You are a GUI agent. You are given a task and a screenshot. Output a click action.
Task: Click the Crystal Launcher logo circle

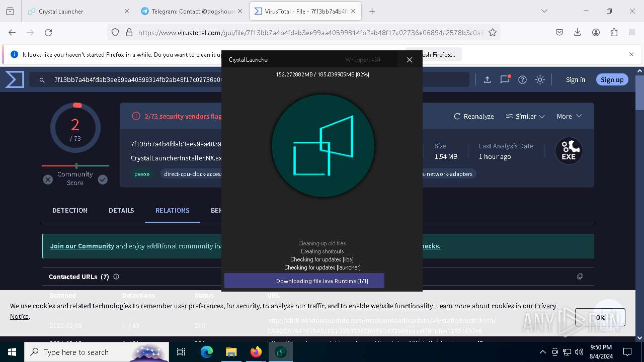(x=323, y=146)
